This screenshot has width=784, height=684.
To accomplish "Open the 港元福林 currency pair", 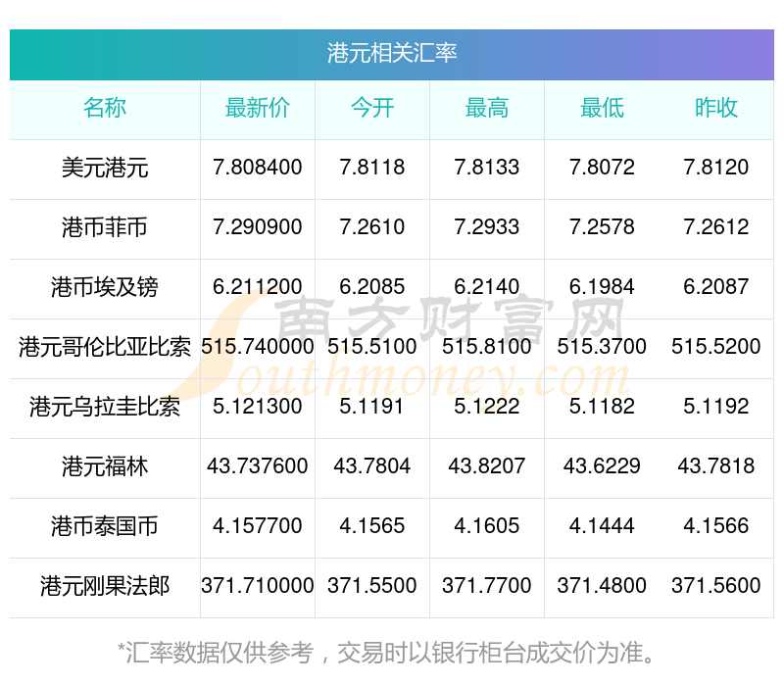I will coord(105,467).
